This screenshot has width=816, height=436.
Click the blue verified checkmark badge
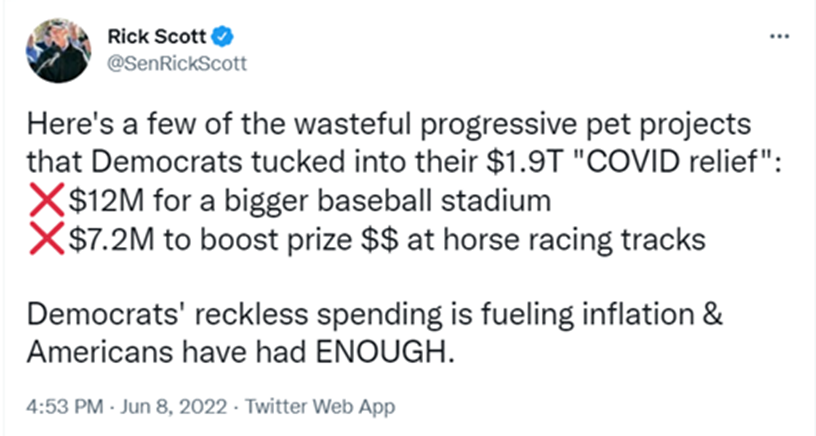(224, 37)
